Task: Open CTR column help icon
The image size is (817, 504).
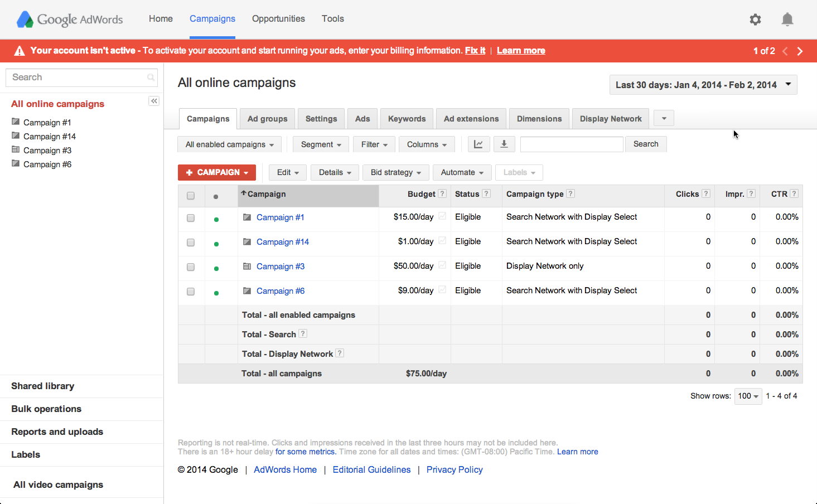Action: [x=794, y=193]
